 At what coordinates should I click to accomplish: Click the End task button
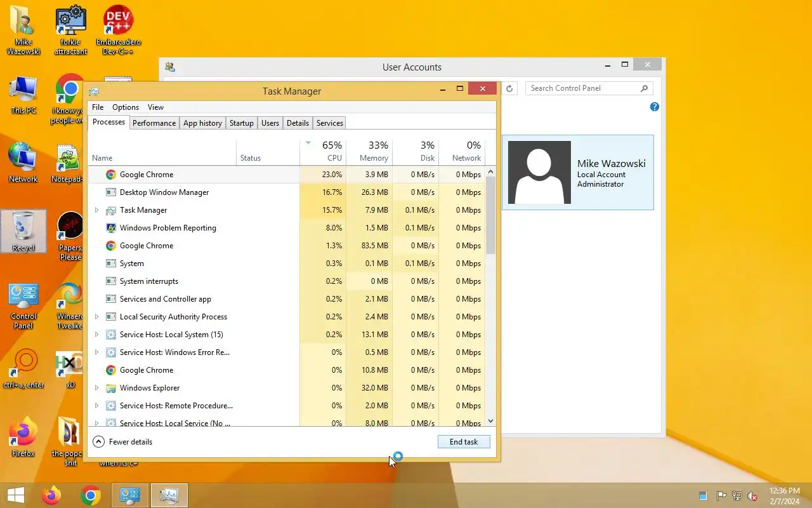pos(464,442)
